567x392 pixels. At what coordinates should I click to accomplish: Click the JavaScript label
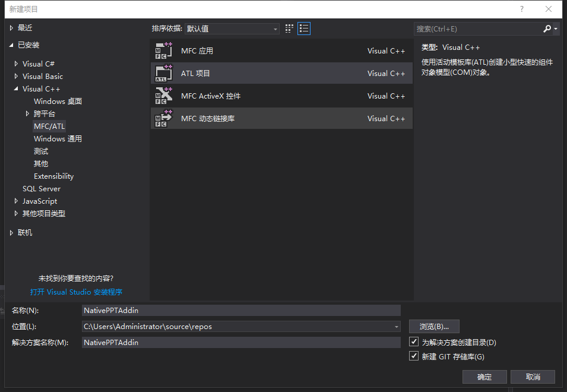(x=40, y=201)
